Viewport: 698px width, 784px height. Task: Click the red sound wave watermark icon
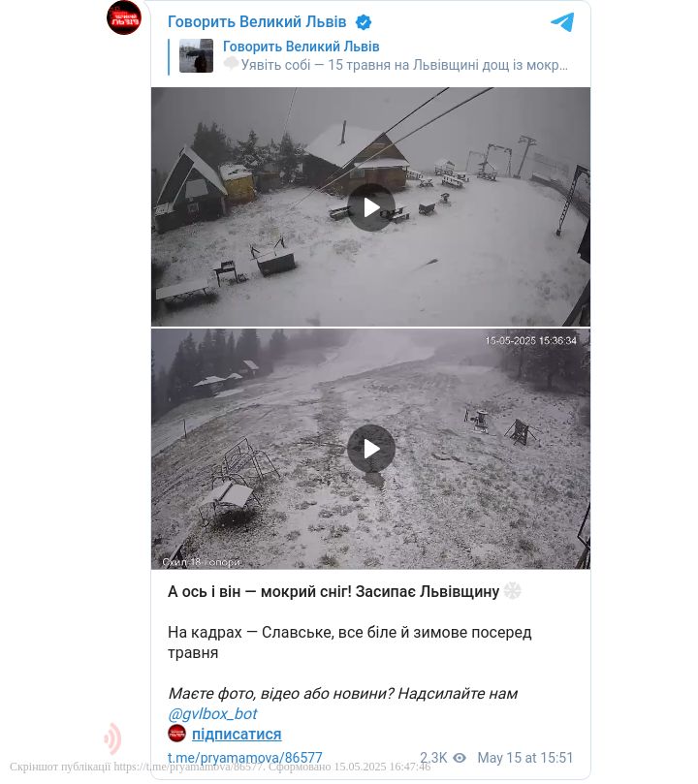[x=113, y=738]
